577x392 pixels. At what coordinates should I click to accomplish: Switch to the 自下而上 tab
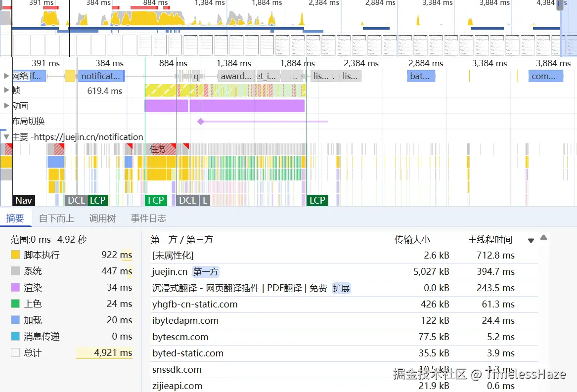point(57,218)
